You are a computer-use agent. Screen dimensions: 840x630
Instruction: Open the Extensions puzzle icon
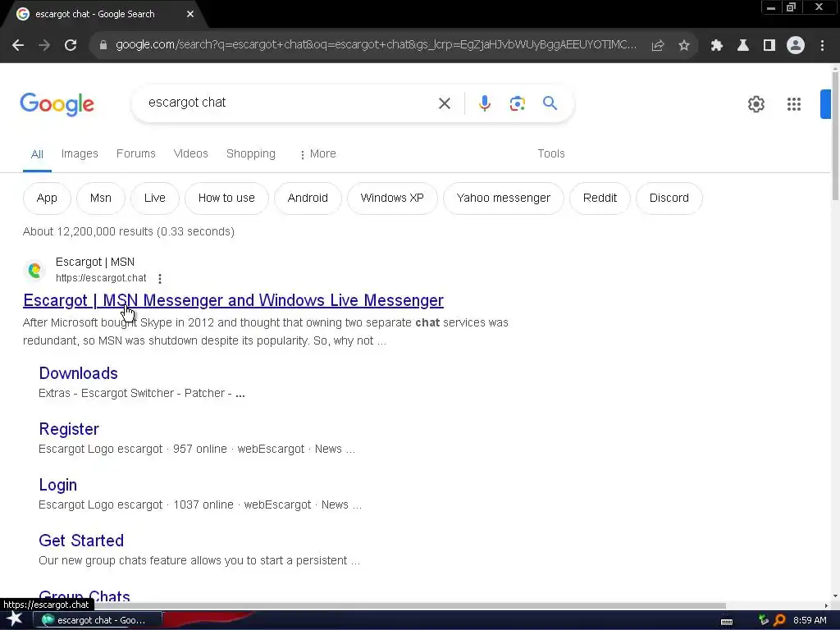(x=717, y=46)
